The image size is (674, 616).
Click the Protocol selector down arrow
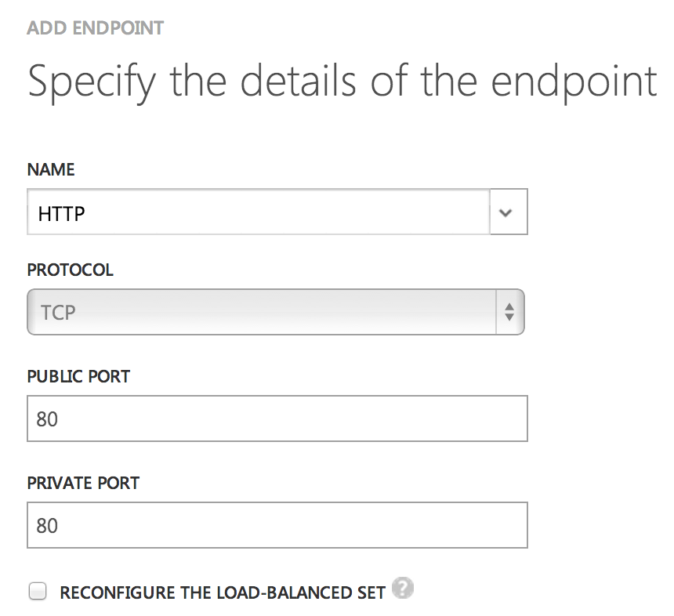pyautogui.click(x=509, y=318)
